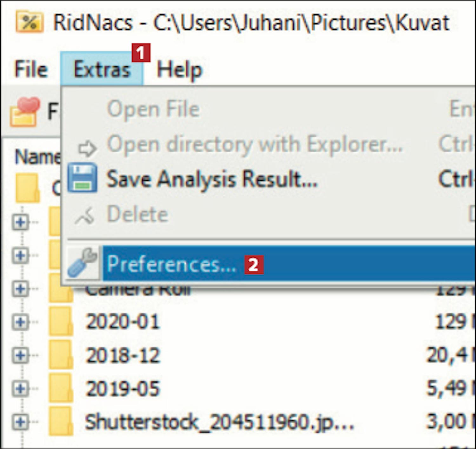
Task: Expand the 2019-05 folder node
Action: [x=20, y=389]
